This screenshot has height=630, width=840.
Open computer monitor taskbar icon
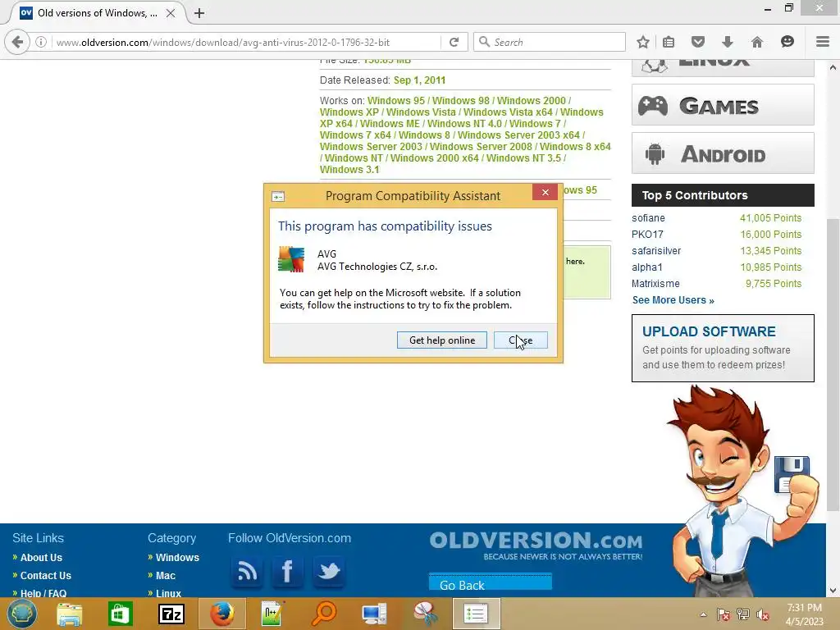pyautogui.click(x=374, y=614)
